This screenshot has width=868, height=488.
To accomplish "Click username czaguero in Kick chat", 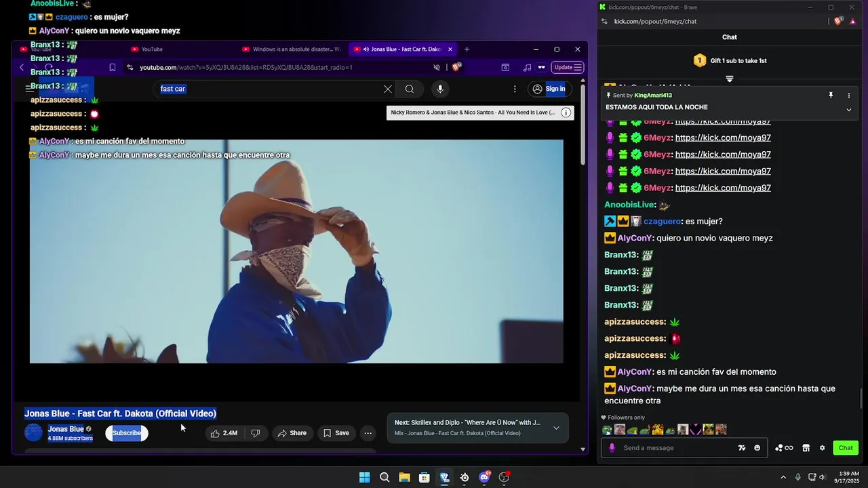I will [662, 222].
